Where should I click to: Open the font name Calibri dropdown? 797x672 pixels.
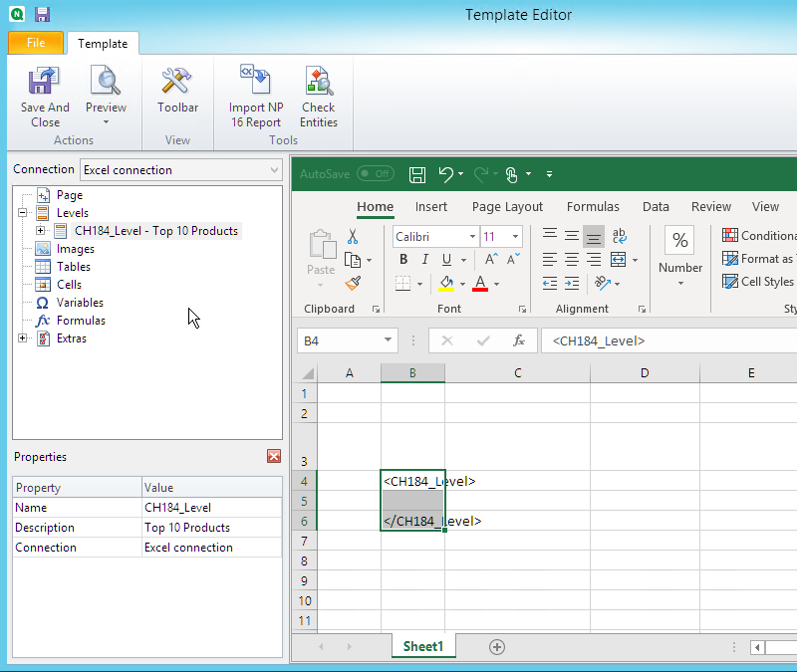pos(470,237)
